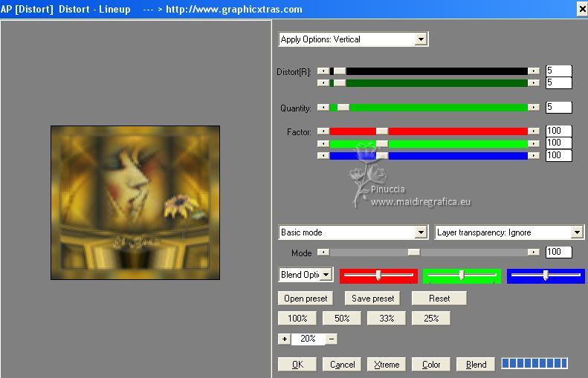Click the blue blend slider

tap(546, 276)
